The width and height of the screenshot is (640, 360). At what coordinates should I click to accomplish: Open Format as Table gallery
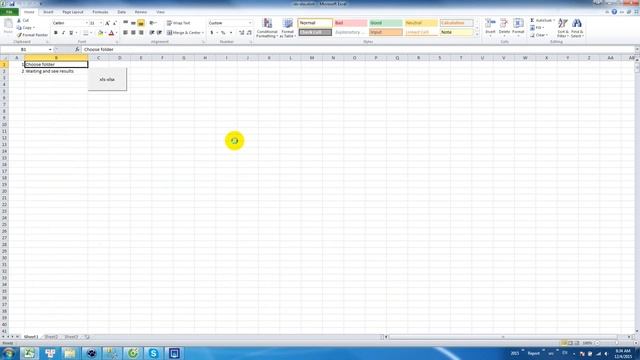click(287, 28)
